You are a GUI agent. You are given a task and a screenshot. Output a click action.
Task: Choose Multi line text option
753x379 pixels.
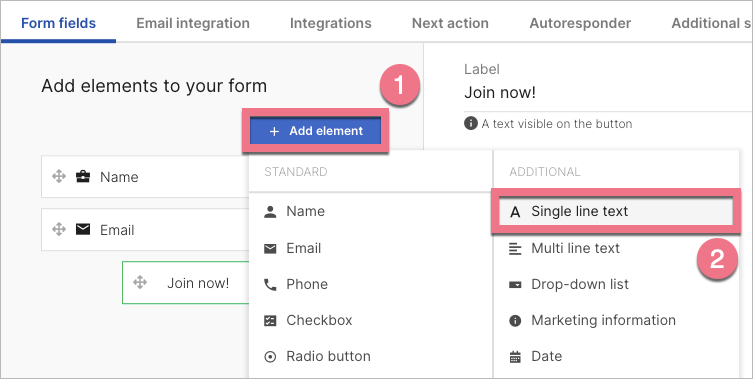click(616, 248)
